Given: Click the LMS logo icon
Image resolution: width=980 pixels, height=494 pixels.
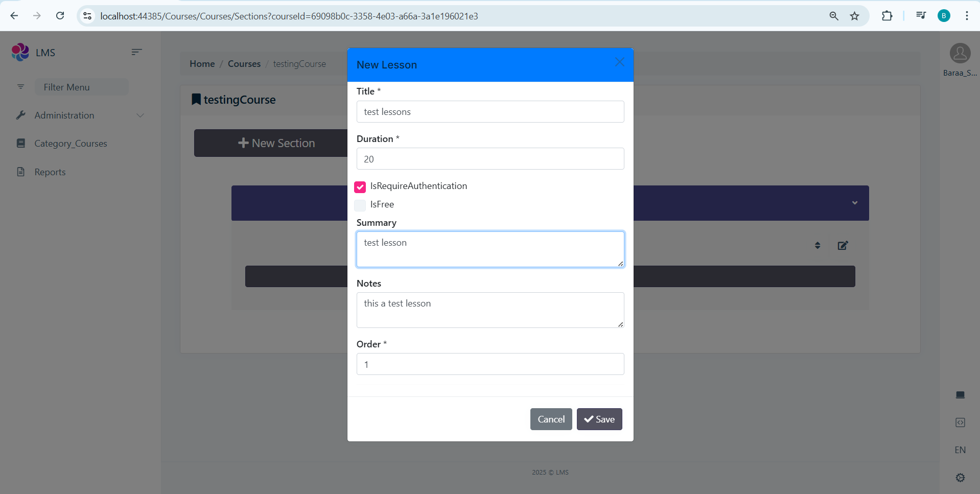Looking at the screenshot, I should (x=20, y=52).
